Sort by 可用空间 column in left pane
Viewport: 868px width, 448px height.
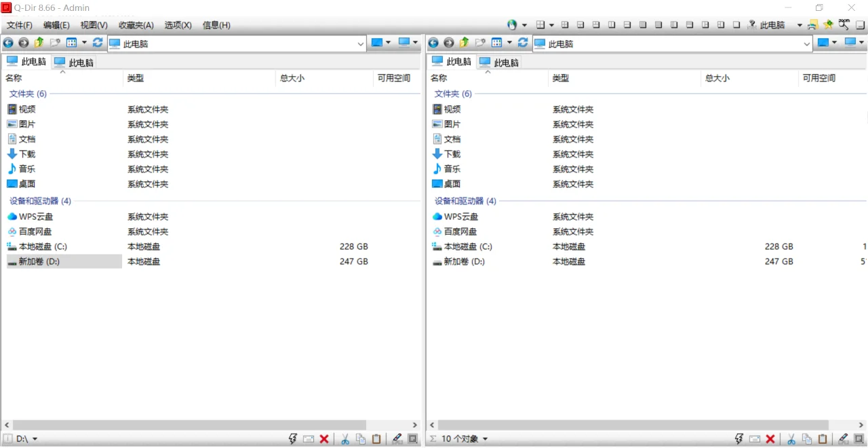[397, 78]
